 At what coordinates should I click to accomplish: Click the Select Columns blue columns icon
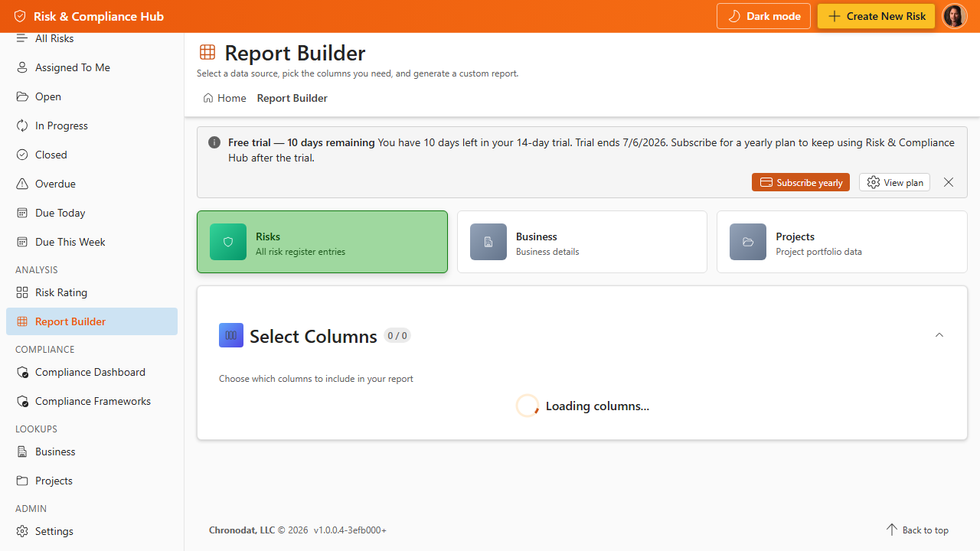[x=231, y=335]
